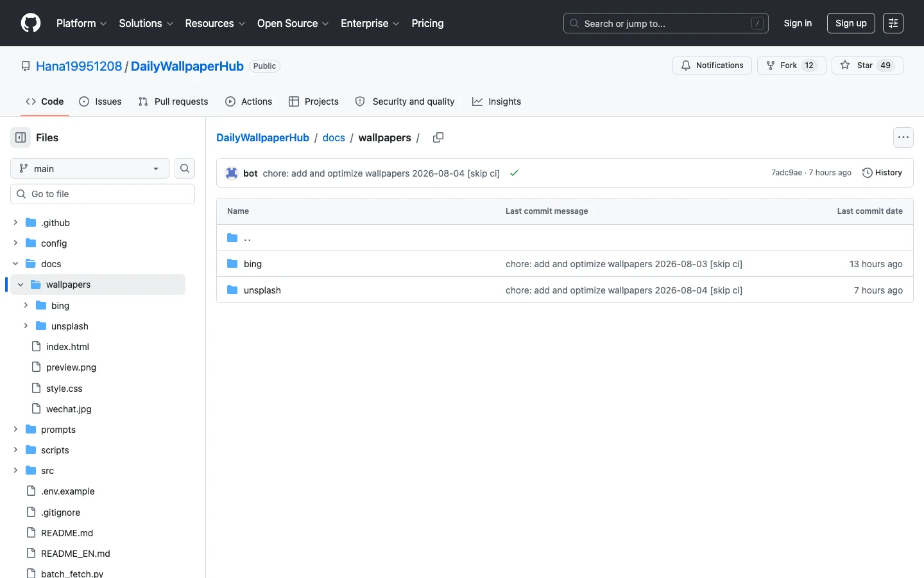The image size is (924, 578).
Task: Open the DailyWallpaperHub repository title link
Action: [x=187, y=66]
